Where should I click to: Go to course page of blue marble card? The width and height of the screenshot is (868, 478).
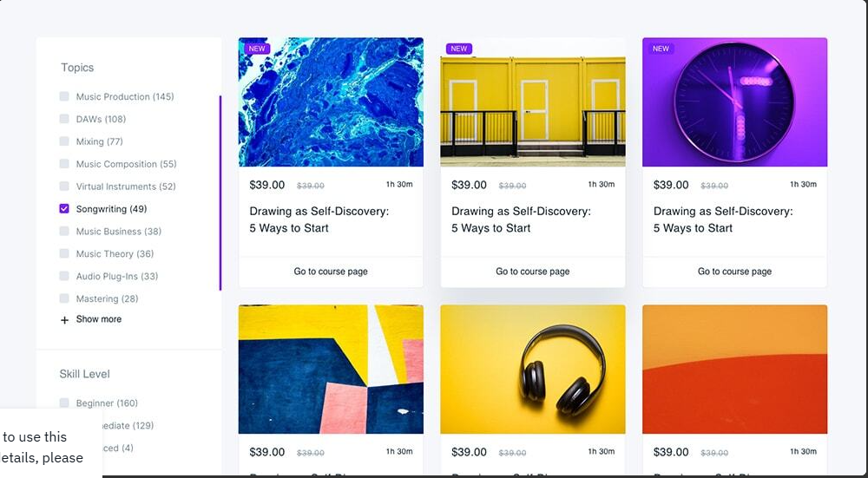[x=331, y=272]
